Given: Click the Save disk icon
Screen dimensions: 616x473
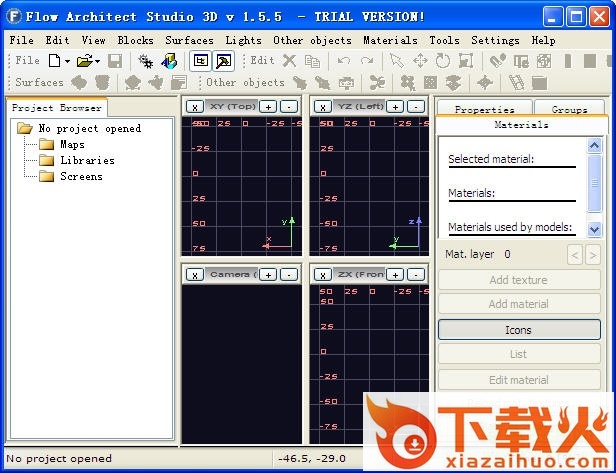Looking at the screenshot, I should coord(115,61).
